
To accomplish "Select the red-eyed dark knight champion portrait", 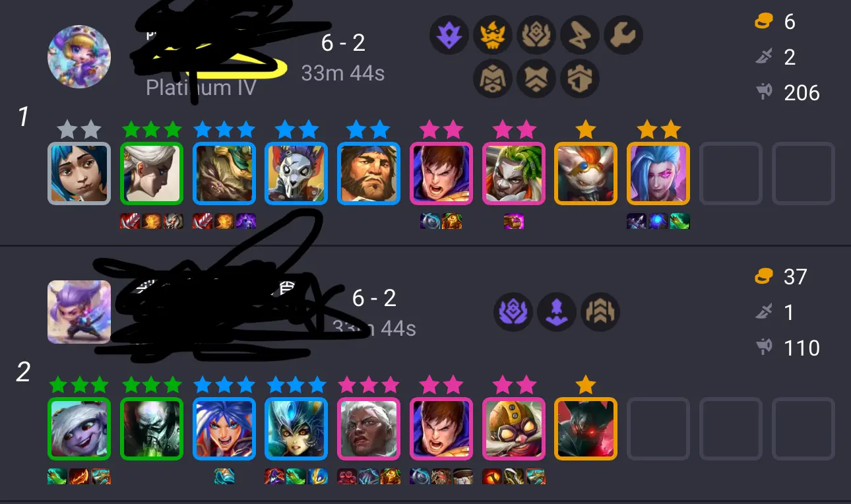I will [x=586, y=429].
